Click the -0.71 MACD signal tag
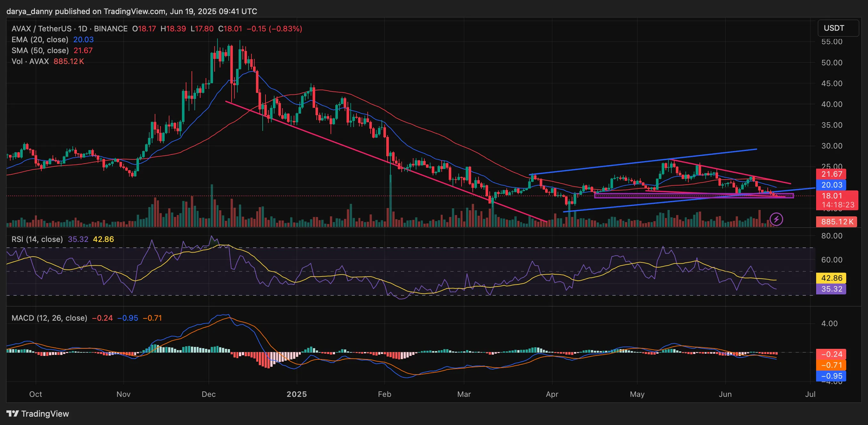868x425 pixels. click(x=831, y=365)
